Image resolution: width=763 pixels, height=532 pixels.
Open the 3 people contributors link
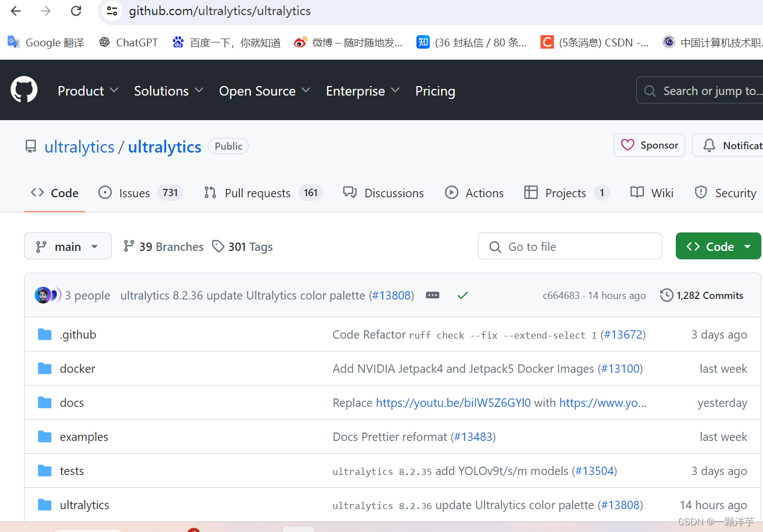coord(87,295)
